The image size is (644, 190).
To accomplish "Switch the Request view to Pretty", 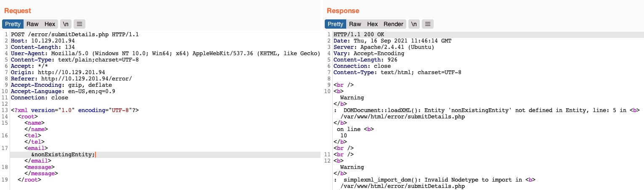I will tap(13, 24).
